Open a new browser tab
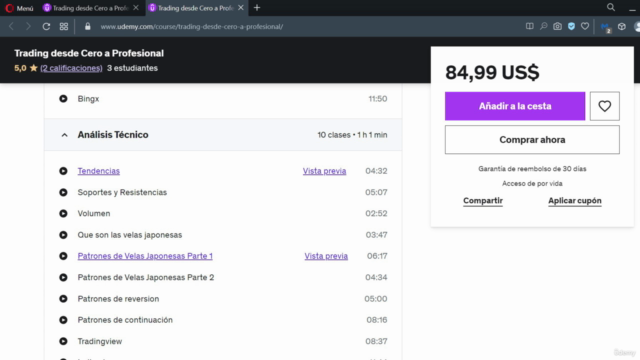The width and height of the screenshot is (640, 360). [x=257, y=8]
